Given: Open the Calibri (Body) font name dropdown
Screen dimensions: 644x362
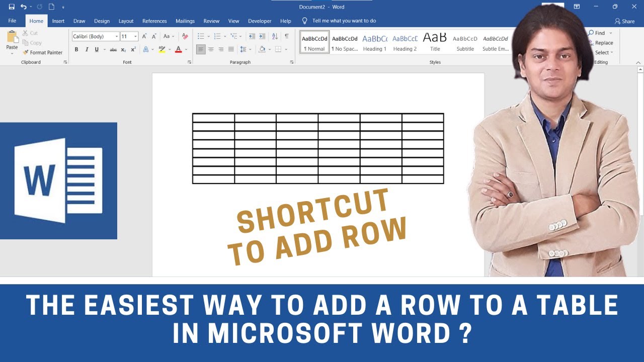Looking at the screenshot, I should 117,36.
